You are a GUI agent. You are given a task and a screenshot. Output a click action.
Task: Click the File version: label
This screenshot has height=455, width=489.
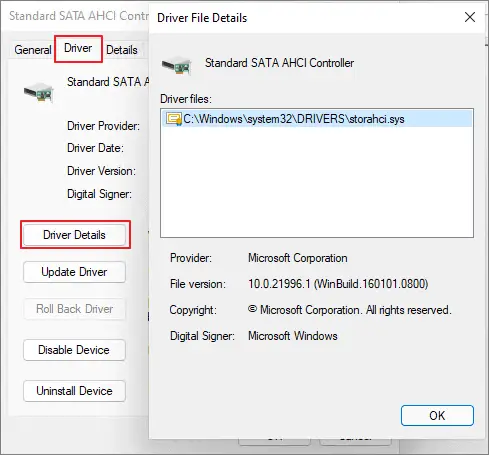coord(198,284)
